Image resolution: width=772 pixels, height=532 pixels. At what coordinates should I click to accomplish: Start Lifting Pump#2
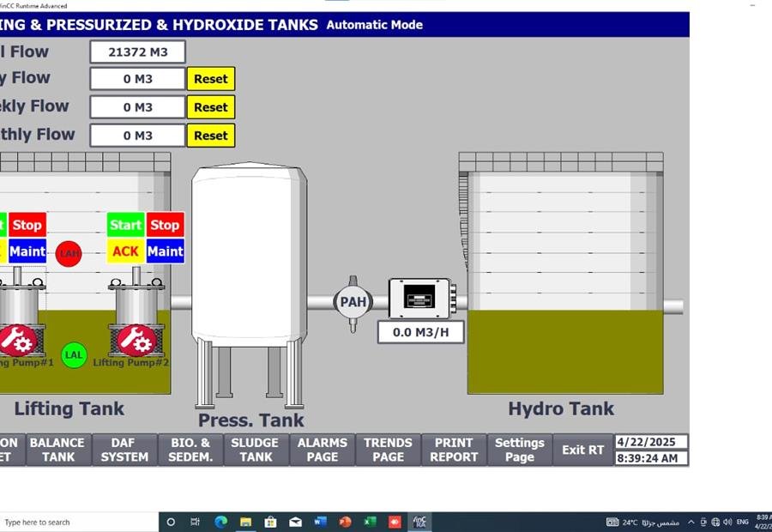pos(125,225)
